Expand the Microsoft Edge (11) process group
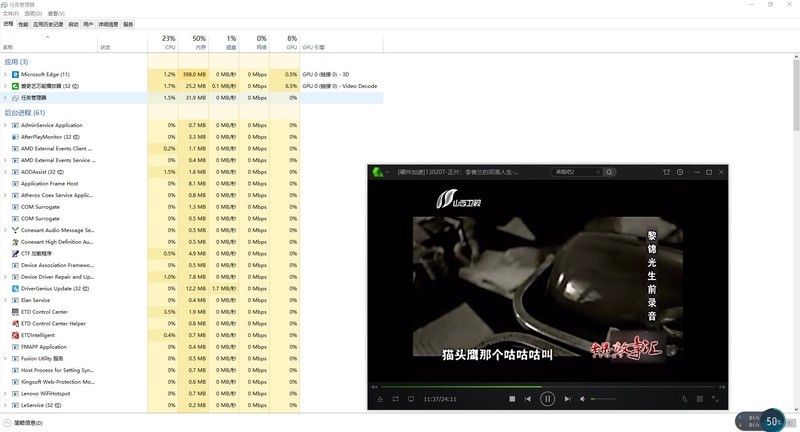The image size is (800, 432). tap(6, 74)
